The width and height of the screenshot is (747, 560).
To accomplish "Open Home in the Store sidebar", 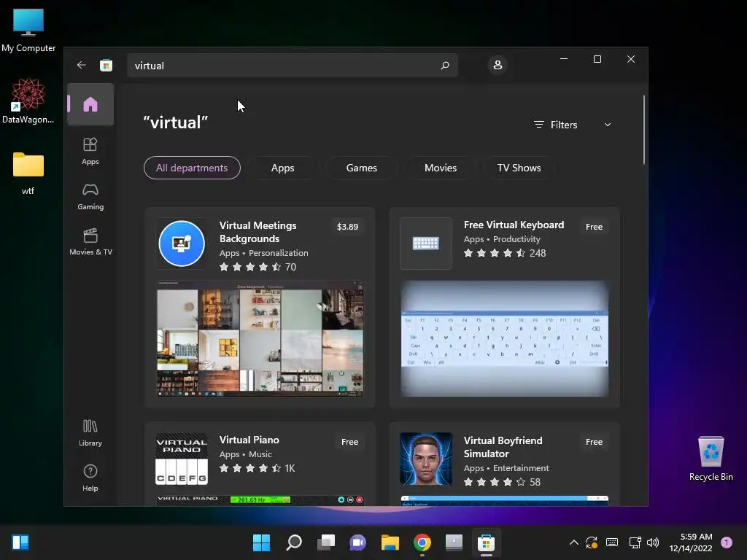I will pyautogui.click(x=90, y=104).
